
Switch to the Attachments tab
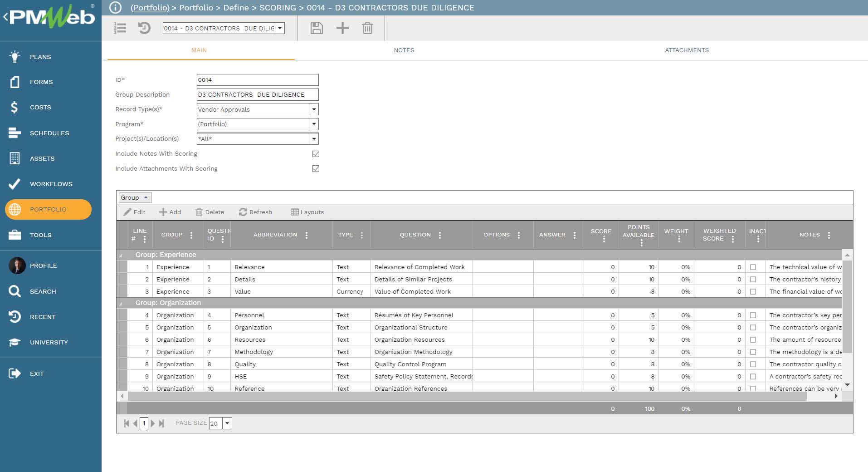pyautogui.click(x=687, y=50)
